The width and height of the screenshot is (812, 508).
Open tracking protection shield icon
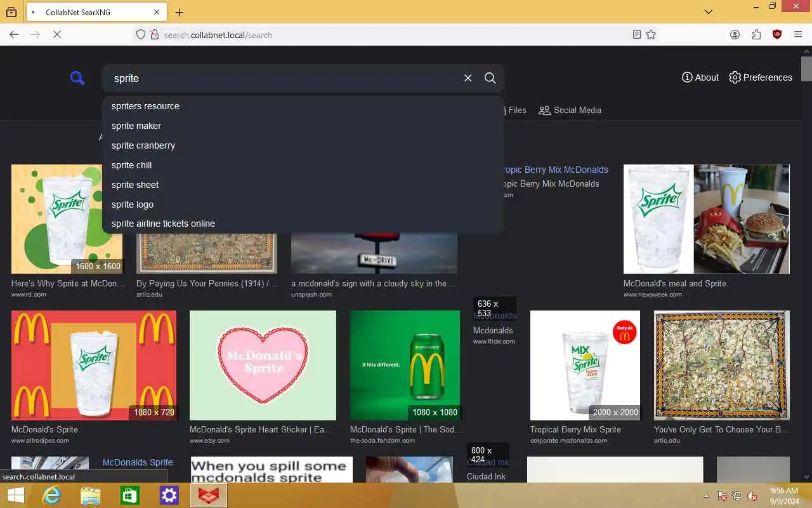click(x=141, y=35)
